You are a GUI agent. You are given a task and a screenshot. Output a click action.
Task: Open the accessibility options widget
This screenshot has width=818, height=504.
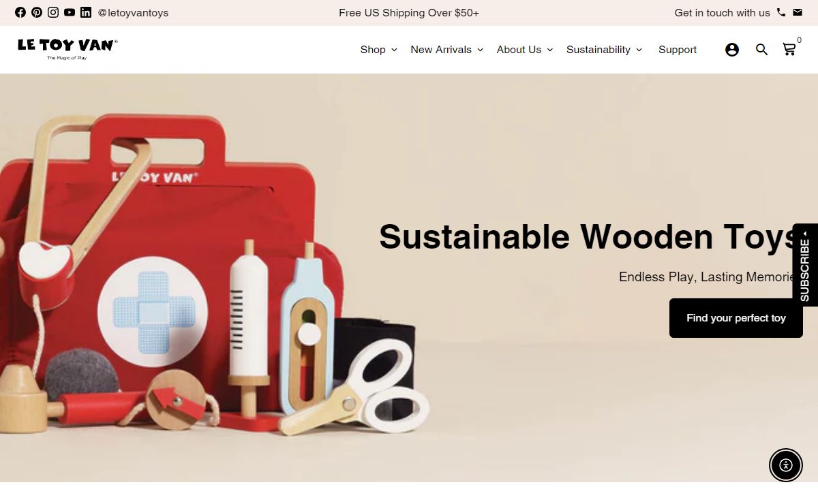(x=786, y=465)
